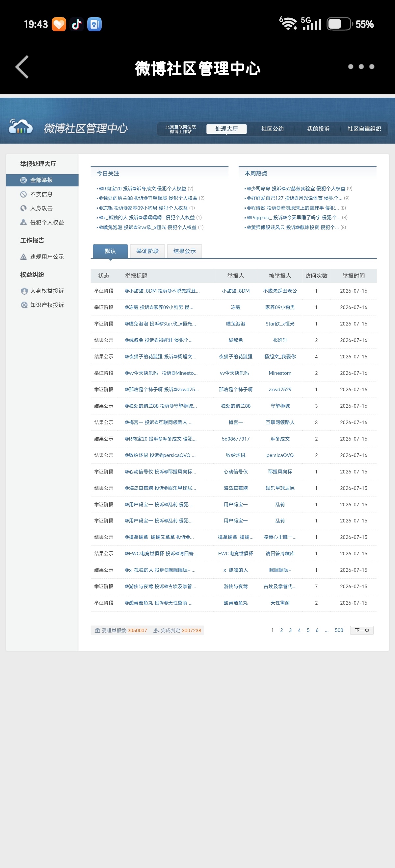Click the 访问次数 column header
Image resolution: width=395 pixels, height=868 pixels.
coord(316,276)
